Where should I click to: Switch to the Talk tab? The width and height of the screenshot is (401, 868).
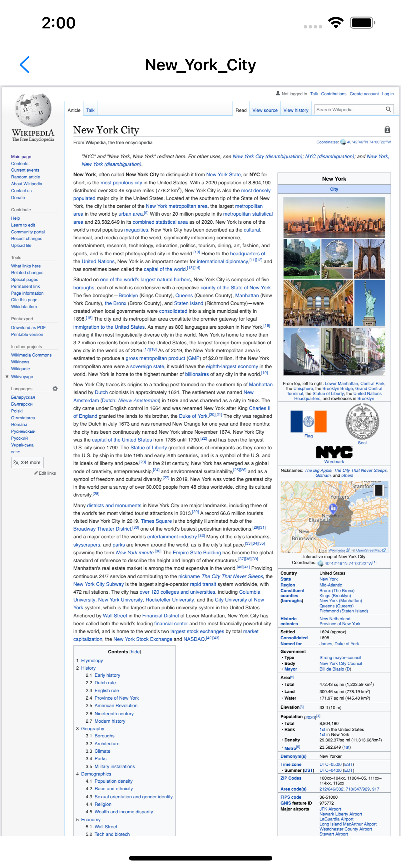[90, 110]
